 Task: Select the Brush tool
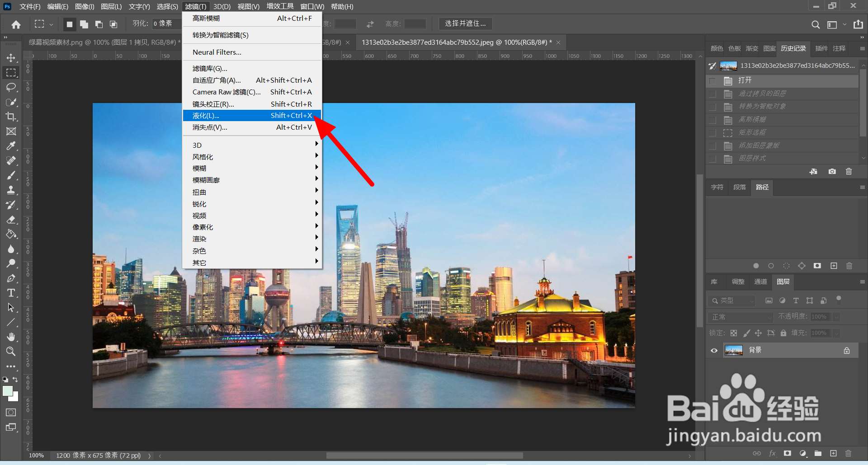coord(11,175)
